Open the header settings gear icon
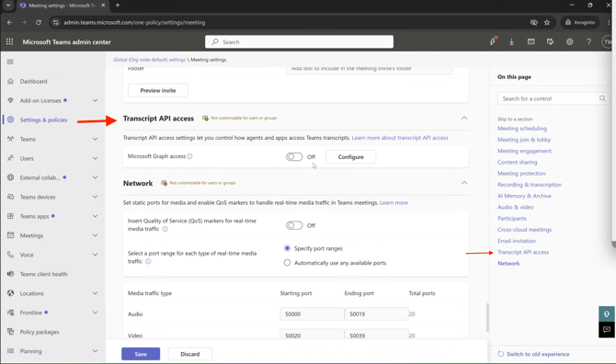This screenshot has height=364, width=616. click(569, 41)
